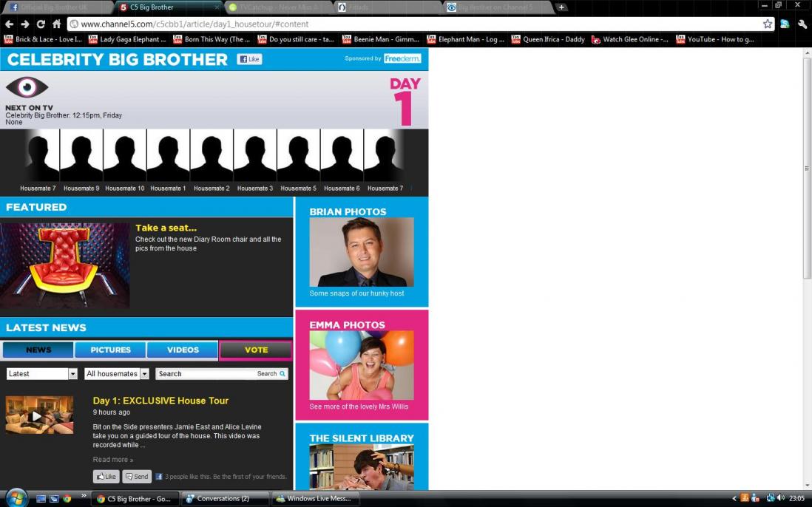Open the All housemates filter dropdown
The height and width of the screenshot is (507, 812).
[x=144, y=374]
